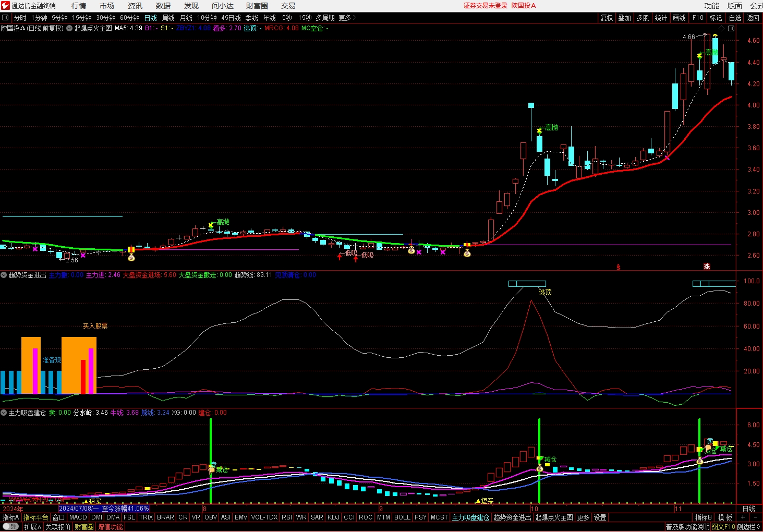Open 财富圈 menu
This screenshot has width=763, height=532.
(x=257, y=6)
